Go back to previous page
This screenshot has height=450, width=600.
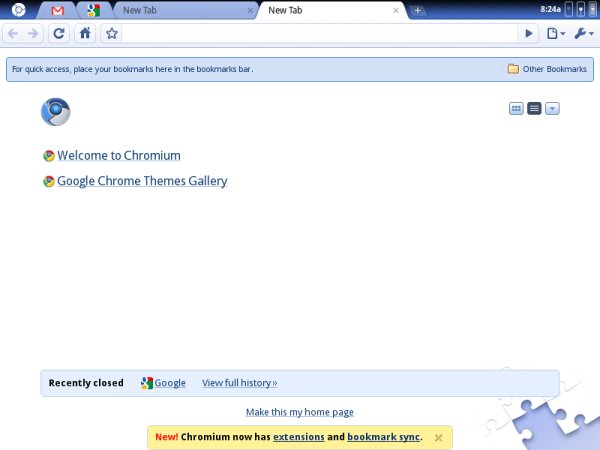pyautogui.click(x=13, y=34)
